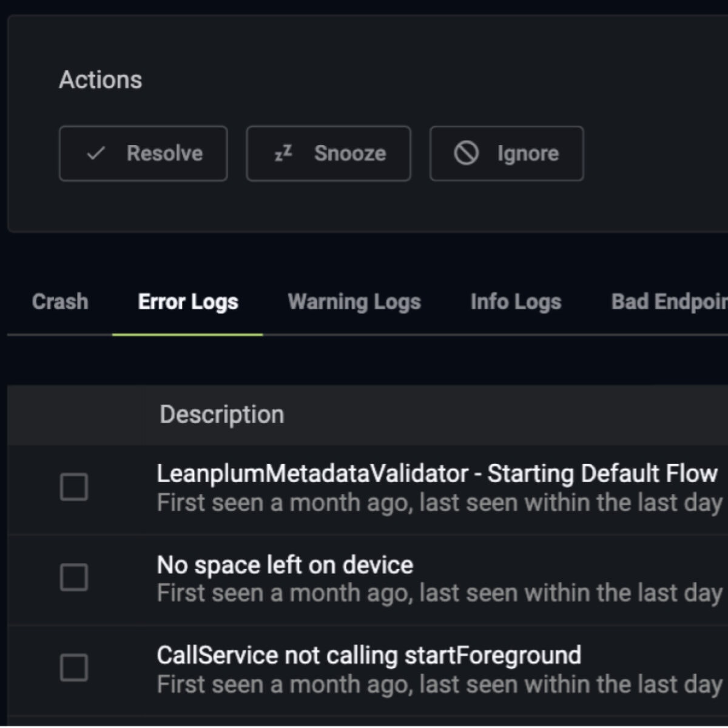Click the partially visible log row at the bottom
This screenshot has width=728, height=728.
coord(364,722)
